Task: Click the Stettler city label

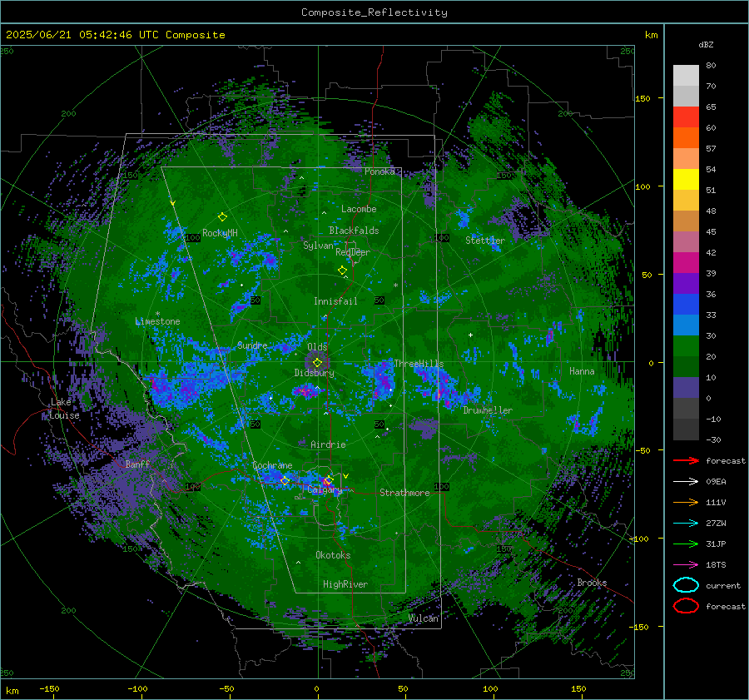Action: coord(485,241)
